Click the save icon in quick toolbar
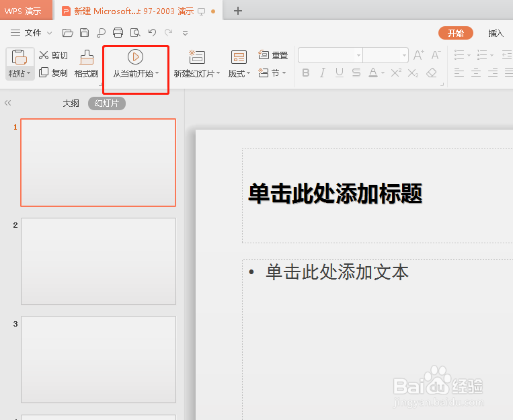Viewport: 513px width, 420px height. pyautogui.click(x=85, y=33)
